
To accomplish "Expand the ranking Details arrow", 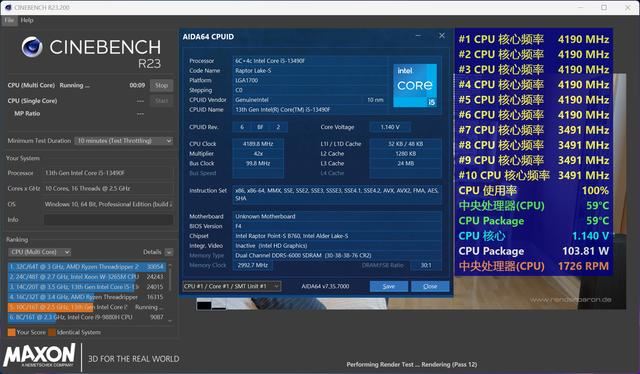I will click(169, 252).
